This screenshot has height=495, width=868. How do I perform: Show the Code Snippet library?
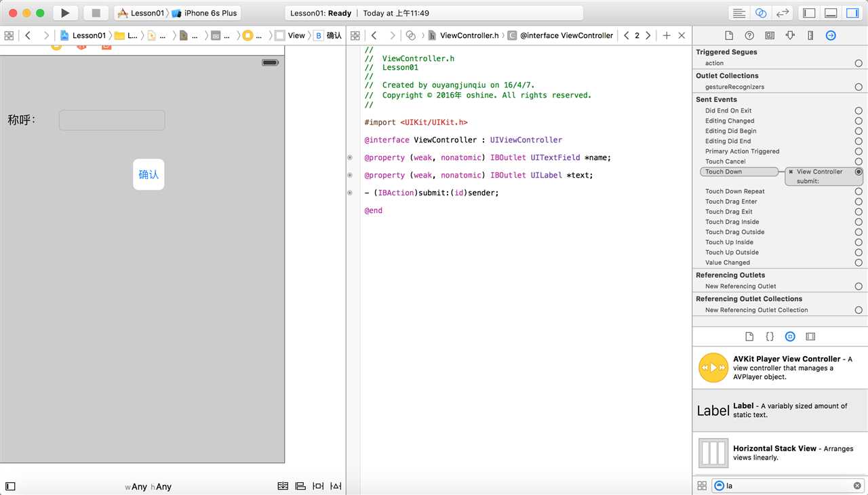[x=770, y=336]
